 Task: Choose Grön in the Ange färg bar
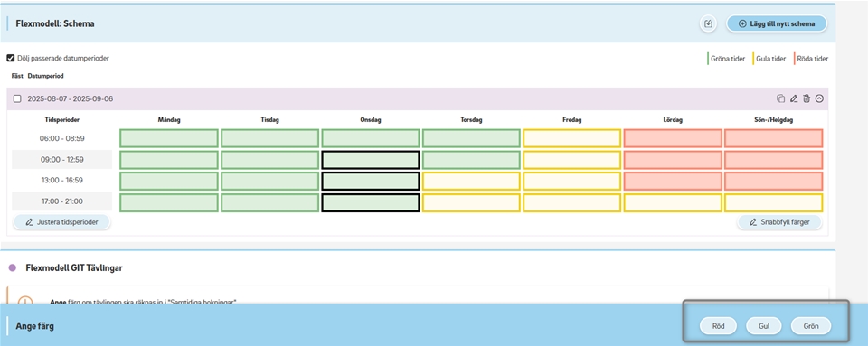[811, 326]
